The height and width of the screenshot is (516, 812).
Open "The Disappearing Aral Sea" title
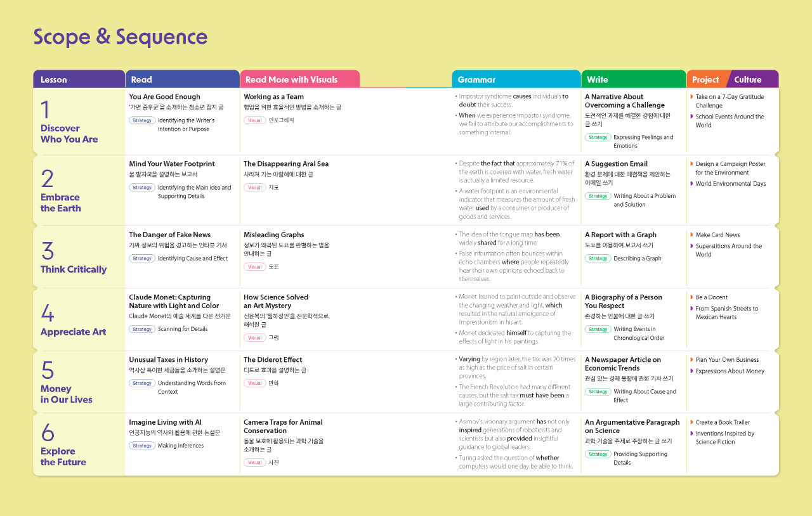pos(286,164)
